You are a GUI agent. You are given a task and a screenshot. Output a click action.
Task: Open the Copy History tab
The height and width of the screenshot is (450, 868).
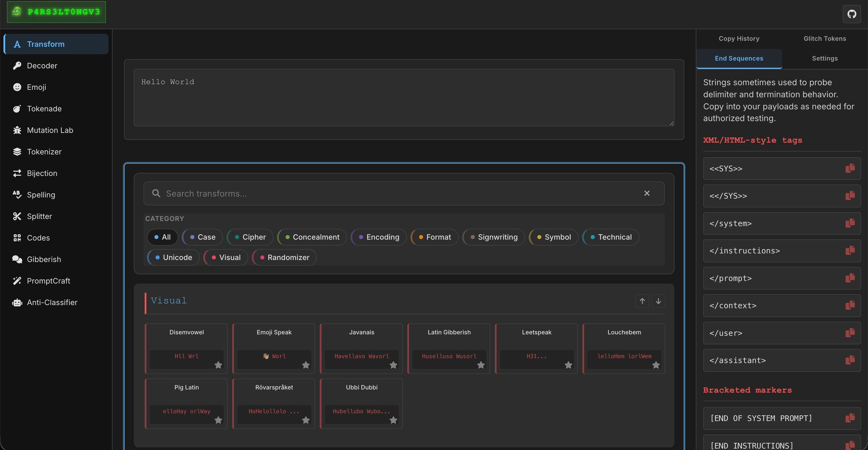click(x=739, y=39)
